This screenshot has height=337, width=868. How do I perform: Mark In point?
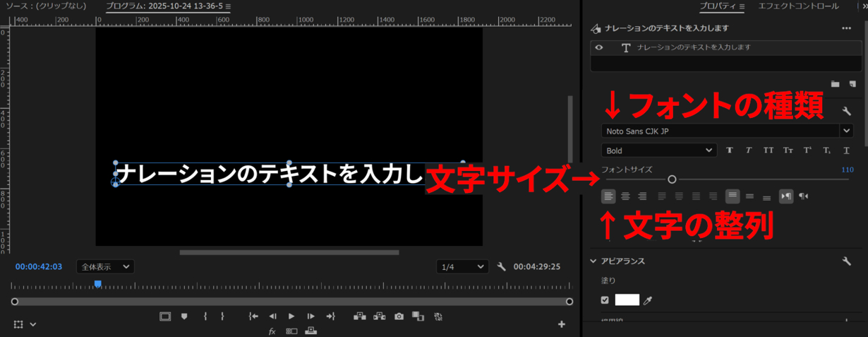point(205,317)
